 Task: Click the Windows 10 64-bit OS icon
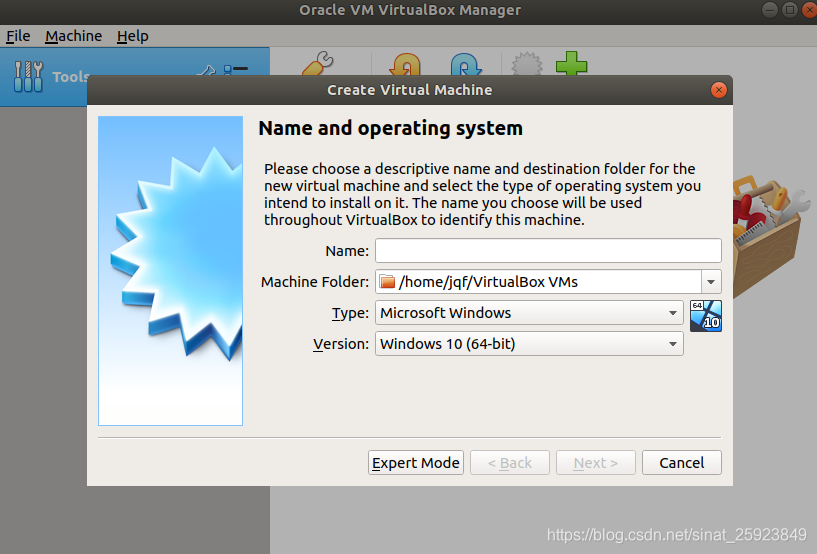coord(705,316)
